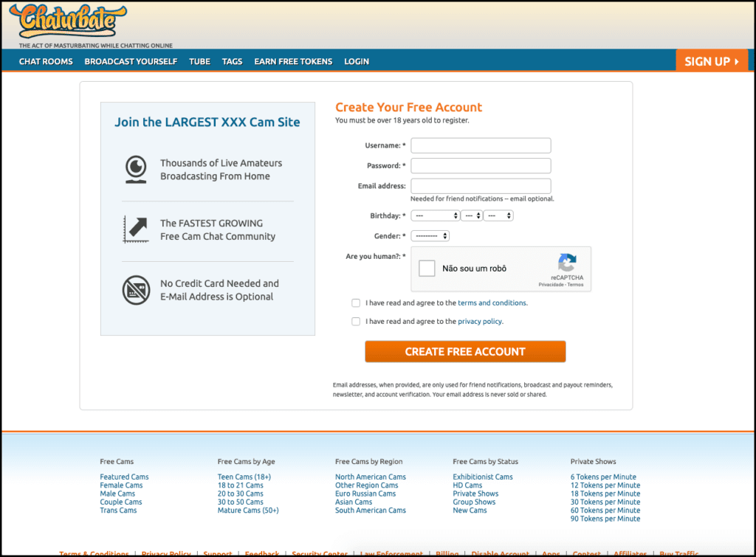Viewport: 756px width, 557px height.
Task: Open the birthday day dropdown
Action: [472, 216]
